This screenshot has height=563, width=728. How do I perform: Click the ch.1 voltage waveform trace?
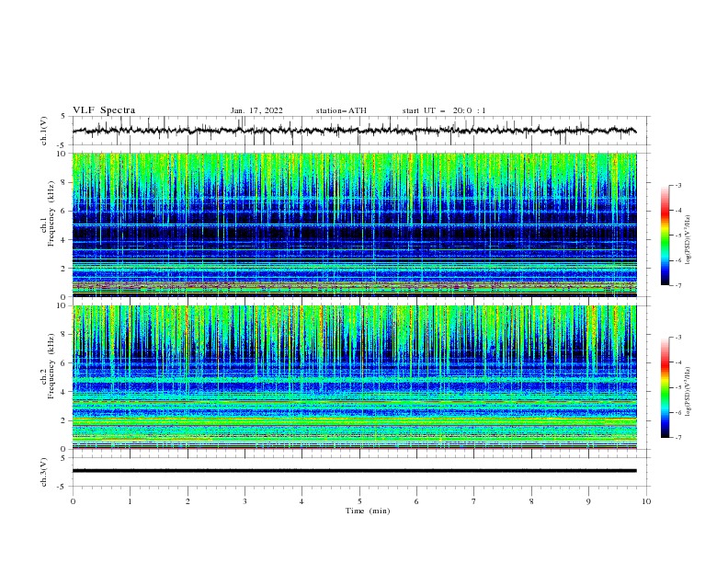click(354, 131)
